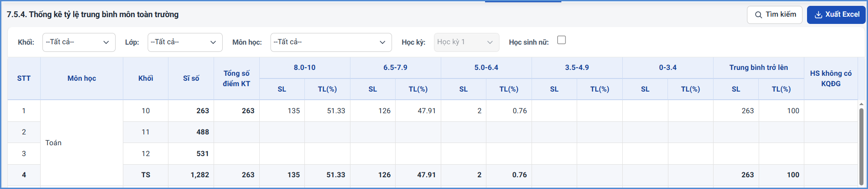This screenshot has height=189, width=868.
Task: Open the Học kỳ dropdown
Action: [467, 42]
